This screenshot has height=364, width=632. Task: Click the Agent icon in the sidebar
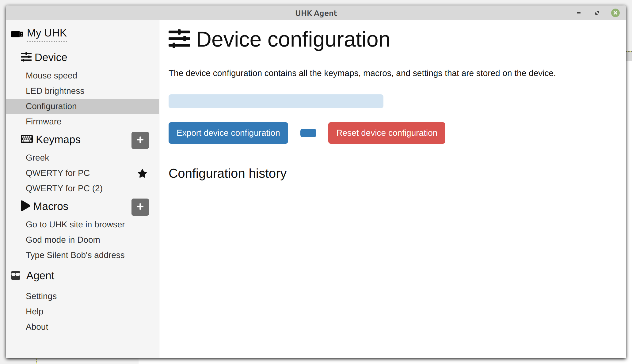tap(15, 275)
